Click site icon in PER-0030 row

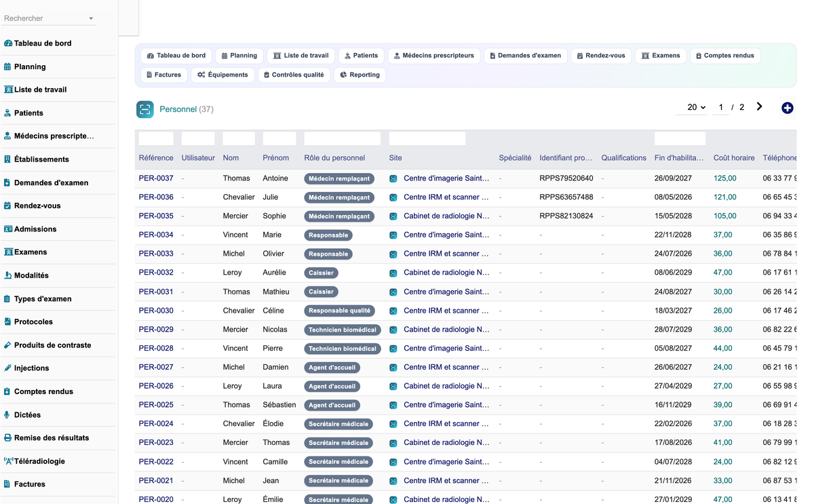pyautogui.click(x=393, y=311)
